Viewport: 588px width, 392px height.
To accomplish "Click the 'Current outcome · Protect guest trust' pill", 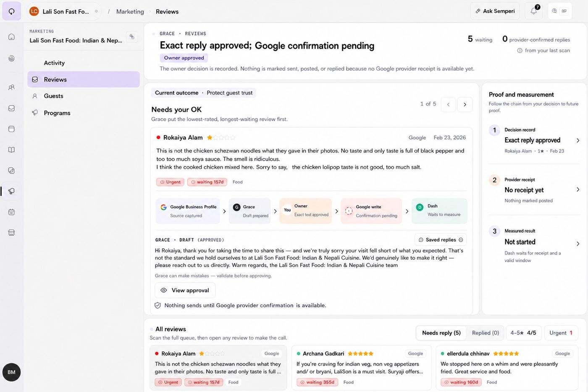I will tap(204, 93).
